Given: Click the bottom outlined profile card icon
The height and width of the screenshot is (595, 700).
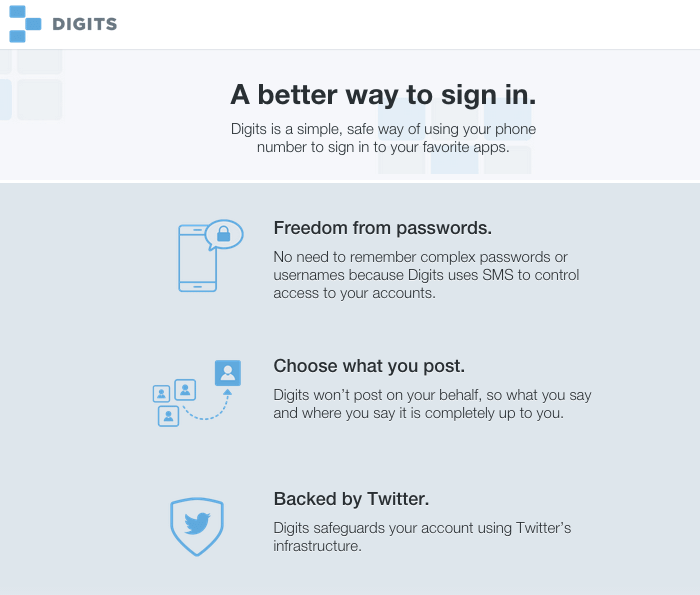Looking at the screenshot, I should (168, 416).
